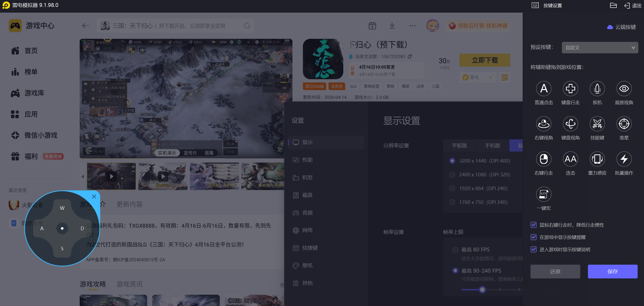The width and height of the screenshot is (644, 306).
Task: Uncheck 鼠标右键行走时，降低行走惯性 checkbox
Action: tap(534, 225)
